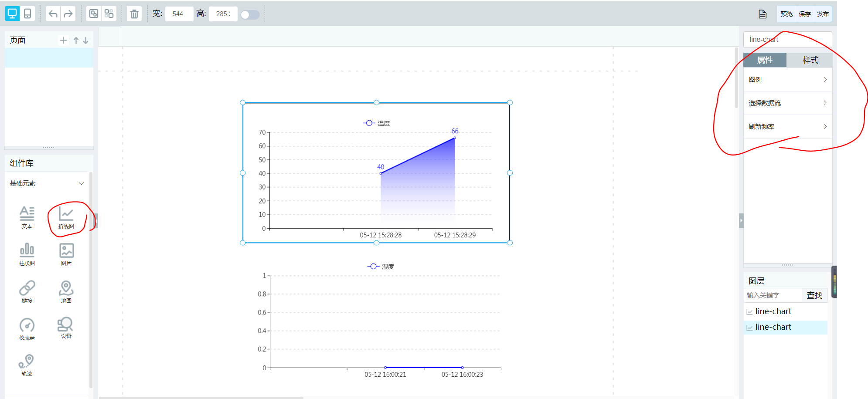Select the 属性 tab
This screenshot has height=399, width=868.
click(765, 60)
